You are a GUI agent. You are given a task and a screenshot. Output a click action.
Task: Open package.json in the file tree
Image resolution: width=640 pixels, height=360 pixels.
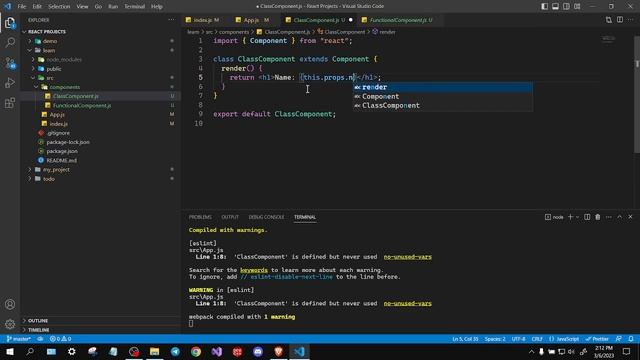click(x=100, y=151)
